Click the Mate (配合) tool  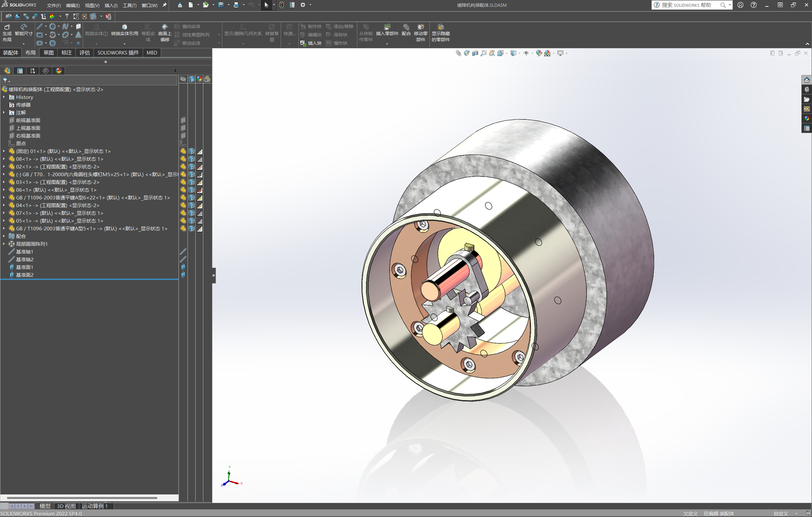[x=406, y=30]
